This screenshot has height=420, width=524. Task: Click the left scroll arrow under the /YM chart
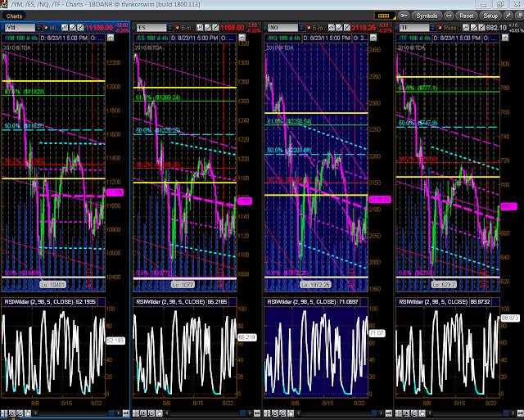click(x=35, y=413)
